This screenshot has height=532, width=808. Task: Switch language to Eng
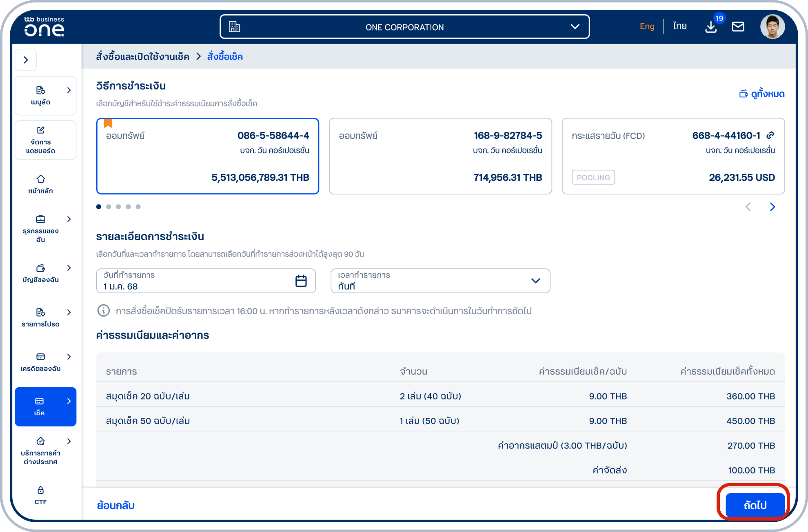click(x=647, y=27)
